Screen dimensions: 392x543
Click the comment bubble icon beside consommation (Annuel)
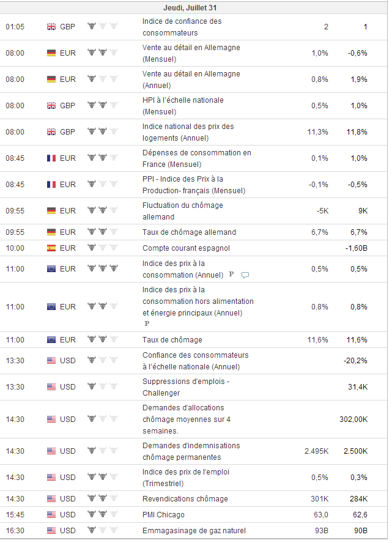245,275
